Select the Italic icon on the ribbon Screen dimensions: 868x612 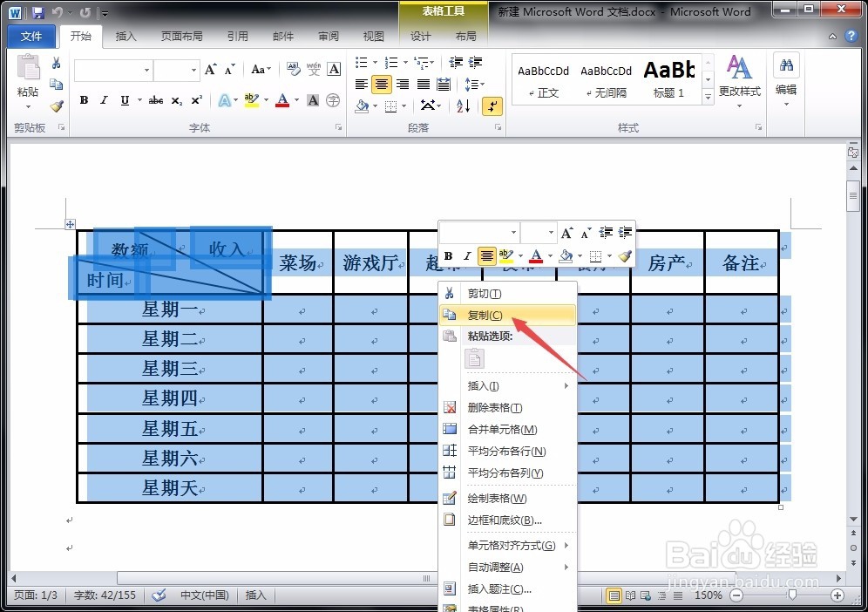point(105,100)
